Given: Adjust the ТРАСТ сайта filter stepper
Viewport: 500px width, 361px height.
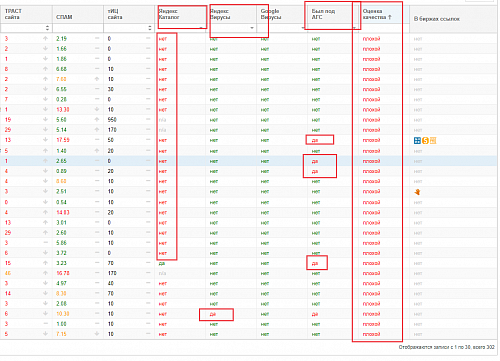Looking at the screenshot, I should click(47, 28).
